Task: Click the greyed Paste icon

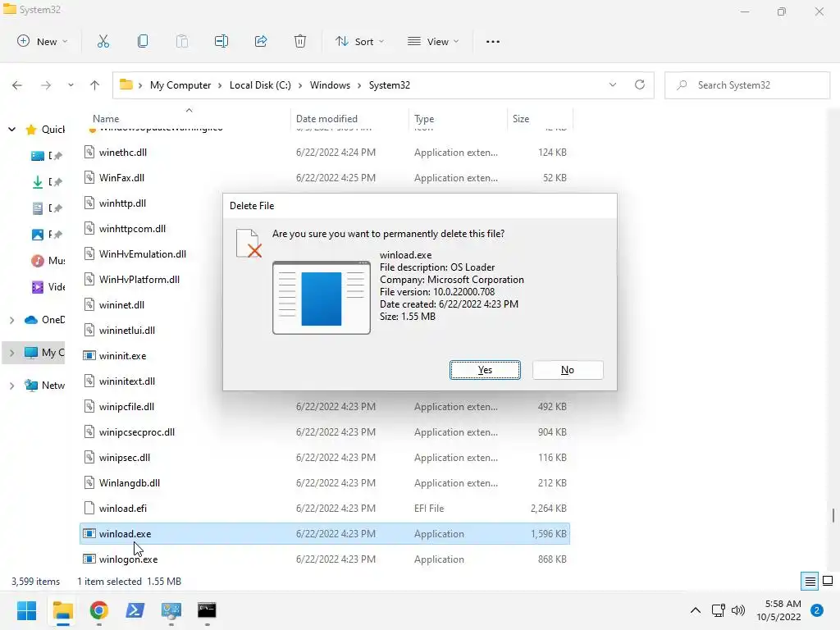Action: tap(182, 41)
